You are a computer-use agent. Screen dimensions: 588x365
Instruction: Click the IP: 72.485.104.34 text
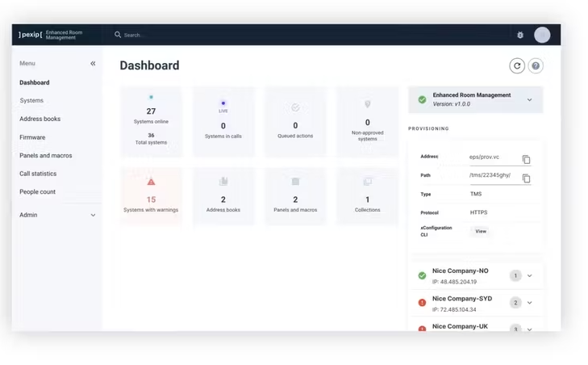point(454,310)
